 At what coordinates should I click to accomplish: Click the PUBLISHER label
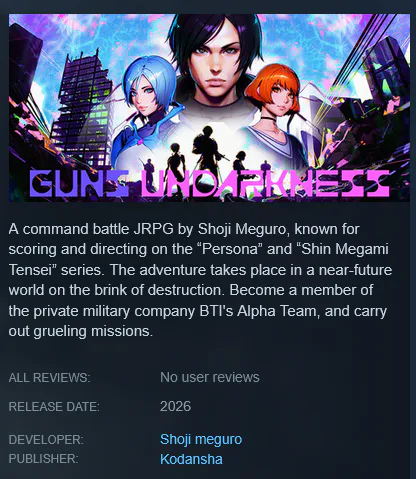[43, 459]
